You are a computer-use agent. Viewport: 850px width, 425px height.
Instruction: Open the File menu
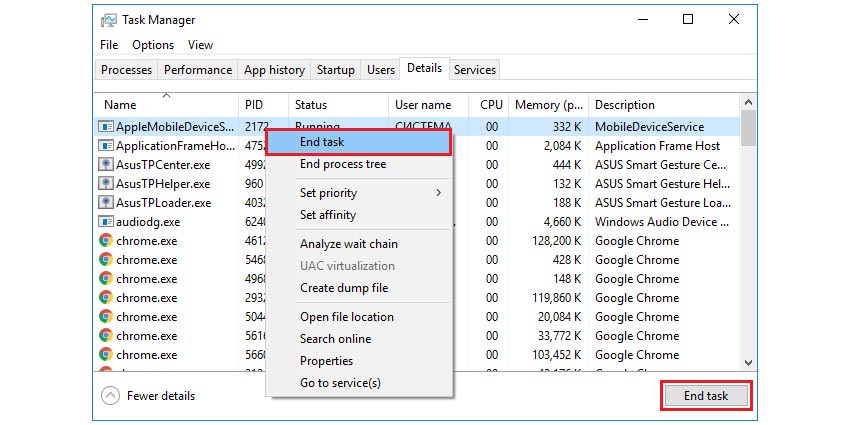(x=109, y=45)
